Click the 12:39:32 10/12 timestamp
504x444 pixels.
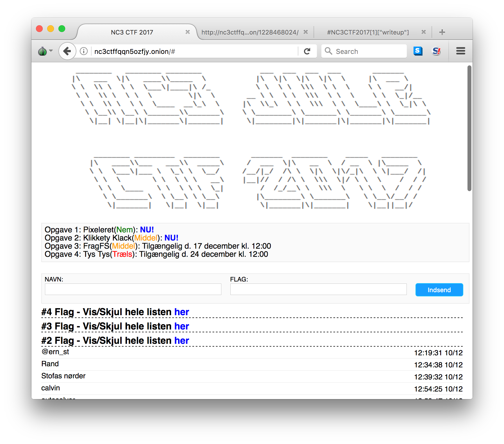438,377
